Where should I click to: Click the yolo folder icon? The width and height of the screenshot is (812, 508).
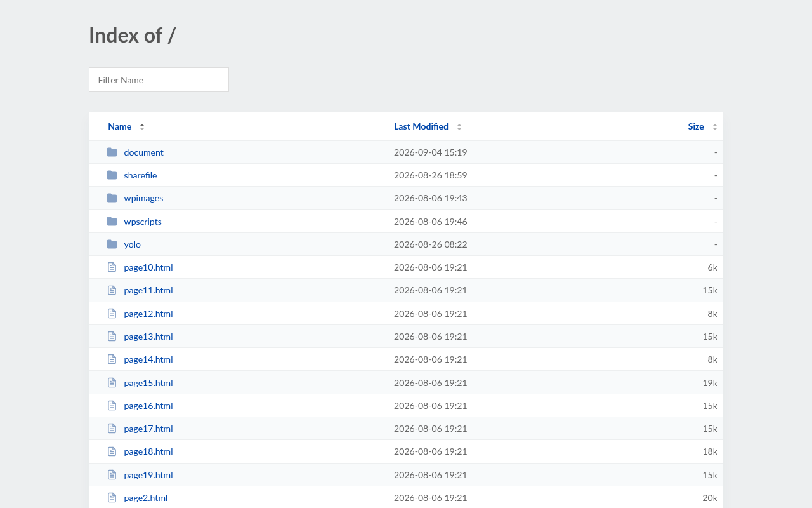tap(112, 244)
